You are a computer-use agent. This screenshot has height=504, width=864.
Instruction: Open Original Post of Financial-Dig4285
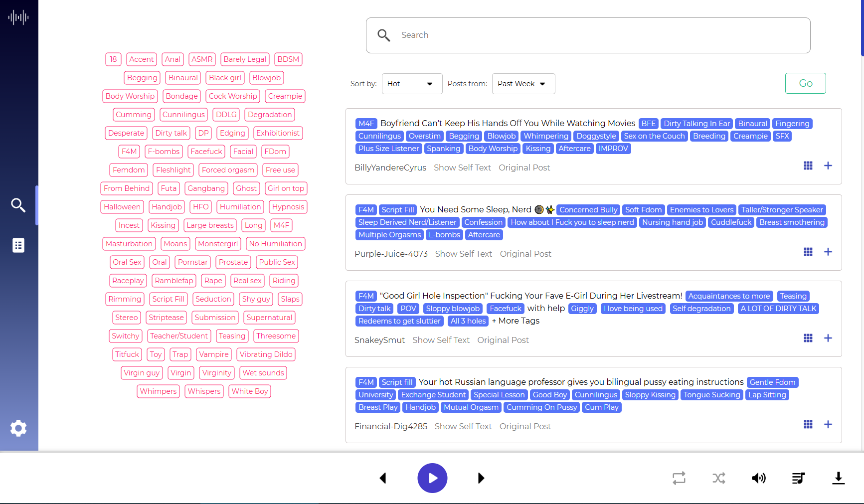point(525,426)
